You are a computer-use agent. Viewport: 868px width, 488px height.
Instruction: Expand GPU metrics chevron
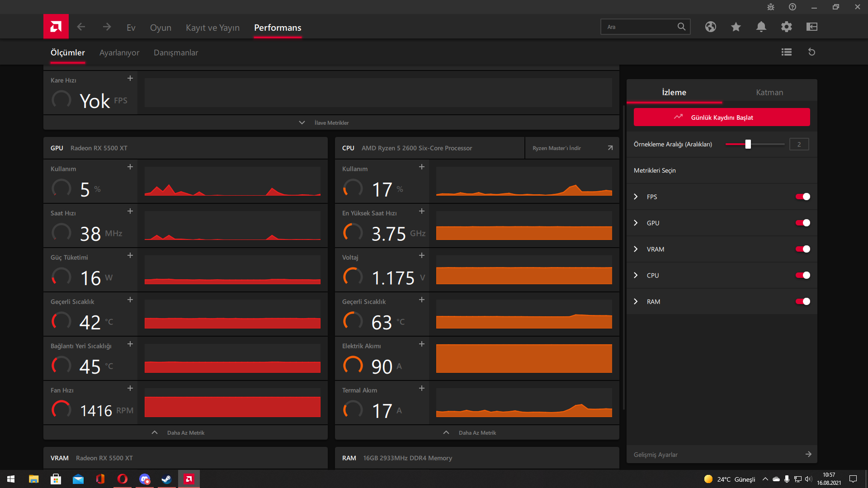pos(636,223)
